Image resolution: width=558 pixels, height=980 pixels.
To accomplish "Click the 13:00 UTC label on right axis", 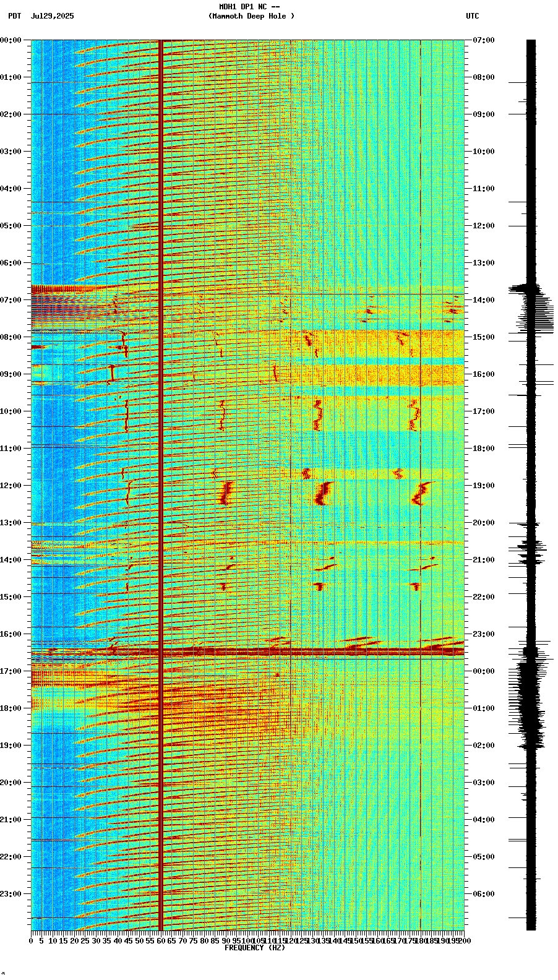I will coord(484,263).
